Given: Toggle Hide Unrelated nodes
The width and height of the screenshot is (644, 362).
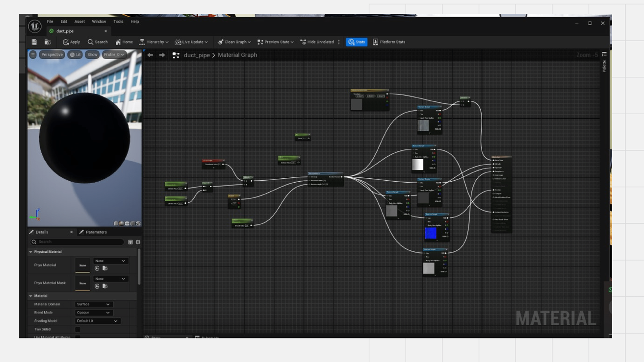Looking at the screenshot, I should [317, 42].
